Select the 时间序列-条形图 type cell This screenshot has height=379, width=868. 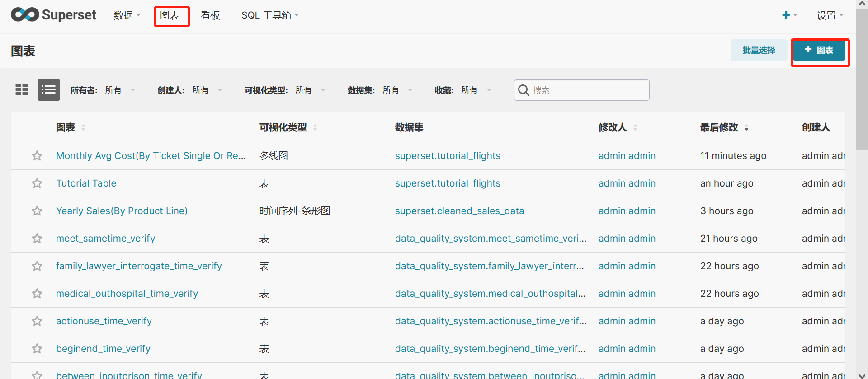295,211
